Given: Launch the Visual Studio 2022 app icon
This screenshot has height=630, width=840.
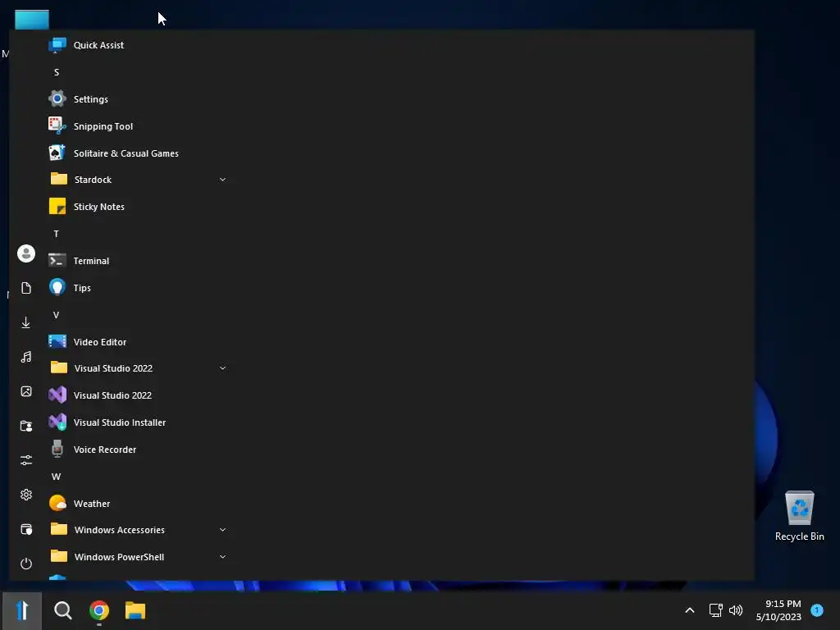Looking at the screenshot, I should [x=57, y=395].
